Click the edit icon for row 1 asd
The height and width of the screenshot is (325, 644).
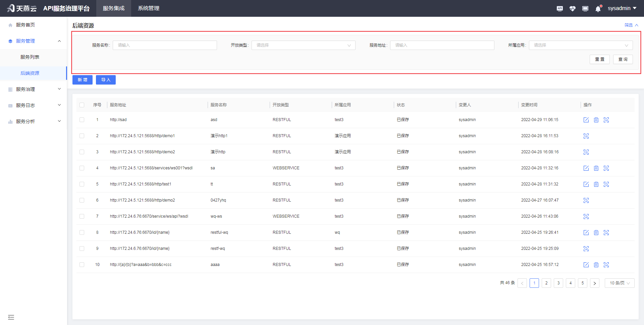[586, 120]
